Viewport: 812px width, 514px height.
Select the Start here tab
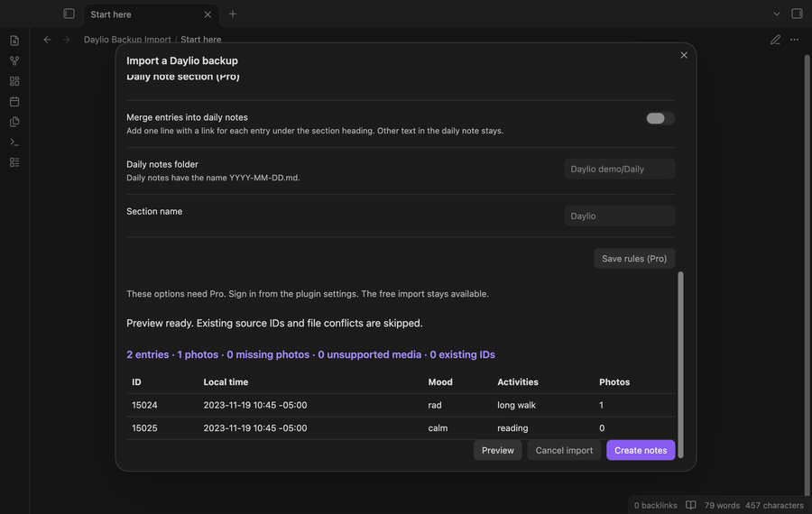point(152,14)
